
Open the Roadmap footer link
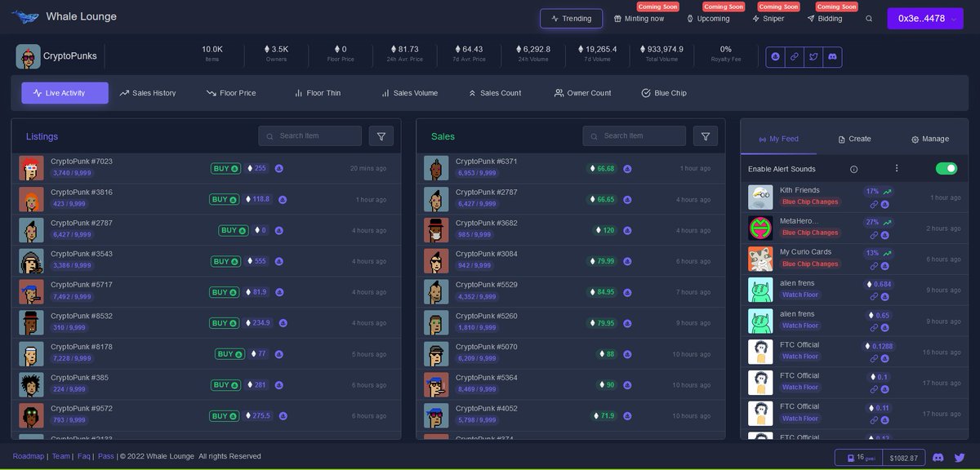[29, 456]
